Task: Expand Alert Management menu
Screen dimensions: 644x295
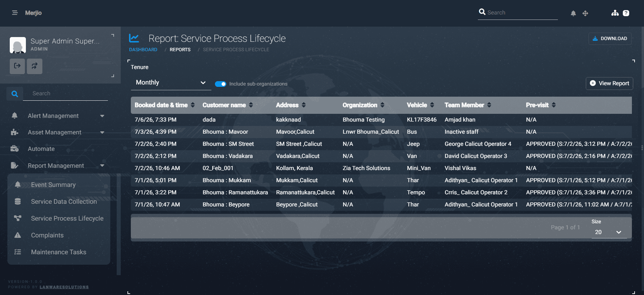Action: coord(58,116)
